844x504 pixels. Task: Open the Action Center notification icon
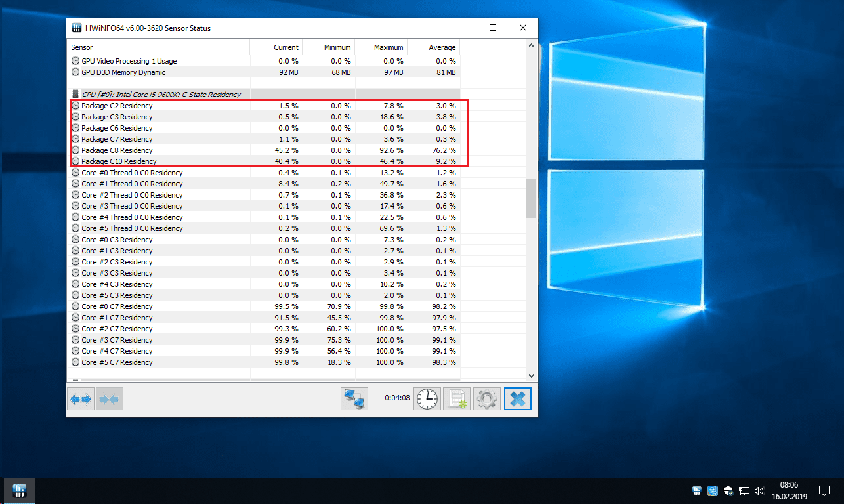824,491
